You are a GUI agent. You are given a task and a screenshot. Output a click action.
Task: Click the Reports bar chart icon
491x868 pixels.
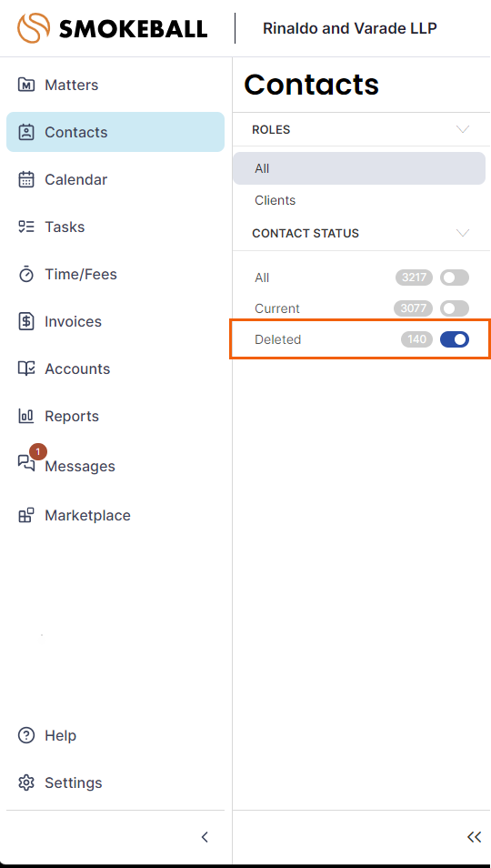26,417
